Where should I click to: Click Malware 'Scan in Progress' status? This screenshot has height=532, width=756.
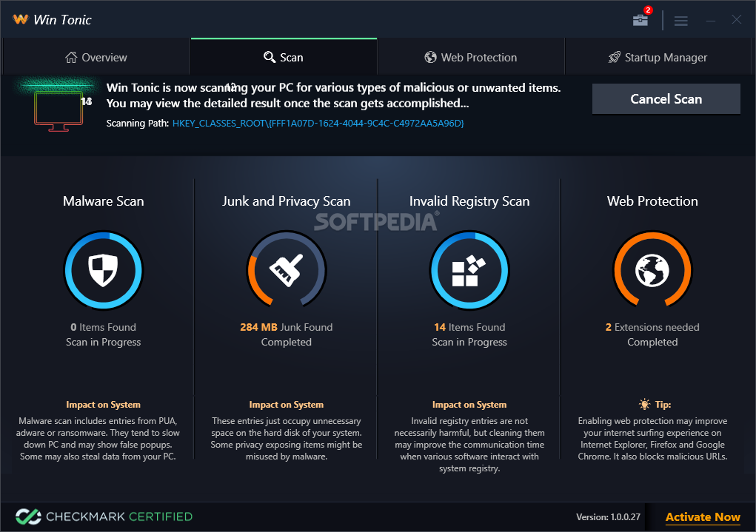coord(103,342)
